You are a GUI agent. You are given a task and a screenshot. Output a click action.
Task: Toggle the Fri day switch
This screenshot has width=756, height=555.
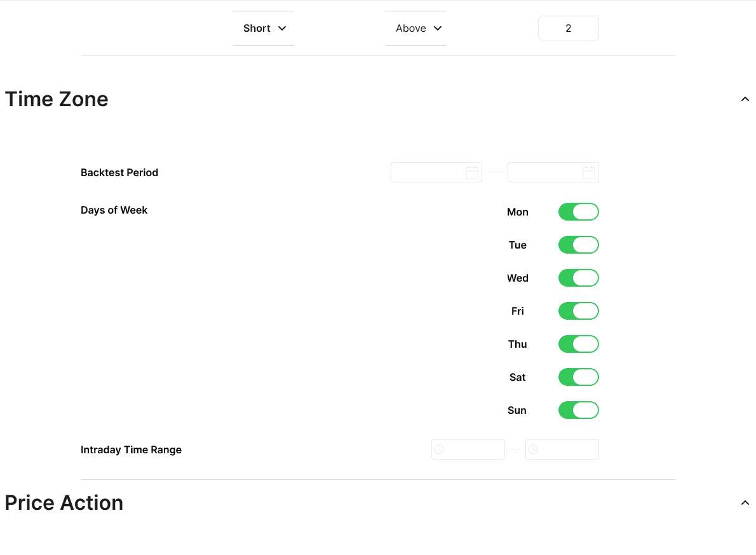578,311
